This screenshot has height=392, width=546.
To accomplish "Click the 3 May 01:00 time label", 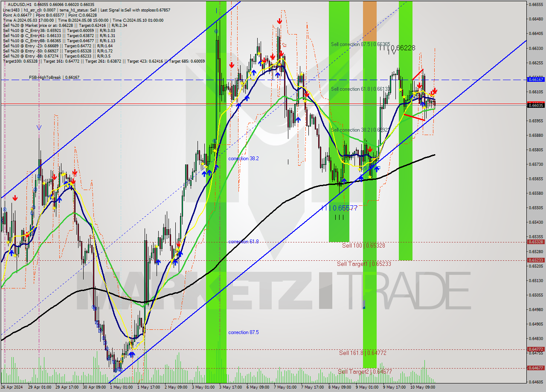I will point(203,387).
